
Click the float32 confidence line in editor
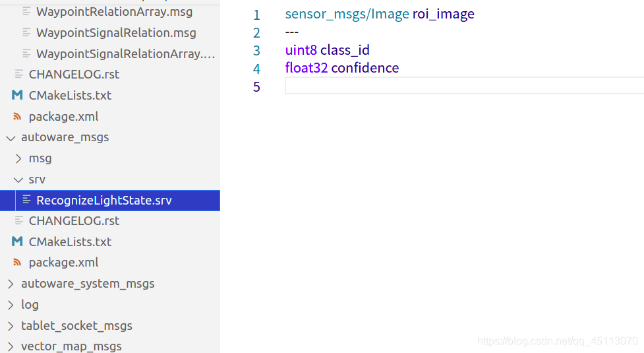(342, 68)
